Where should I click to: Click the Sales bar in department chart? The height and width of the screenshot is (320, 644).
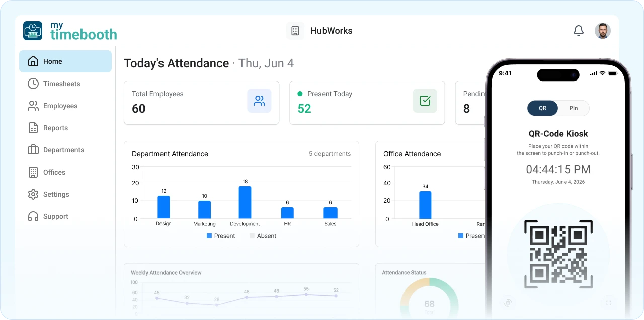click(x=330, y=213)
